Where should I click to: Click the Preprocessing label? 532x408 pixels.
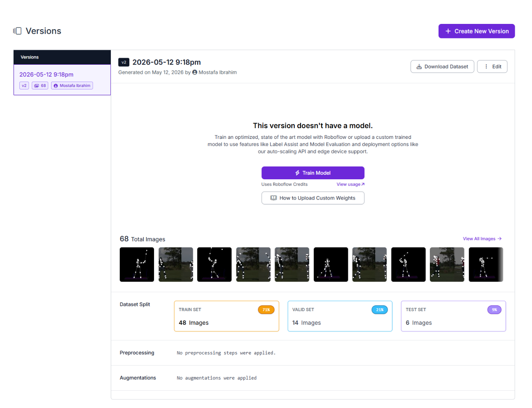coord(137,353)
